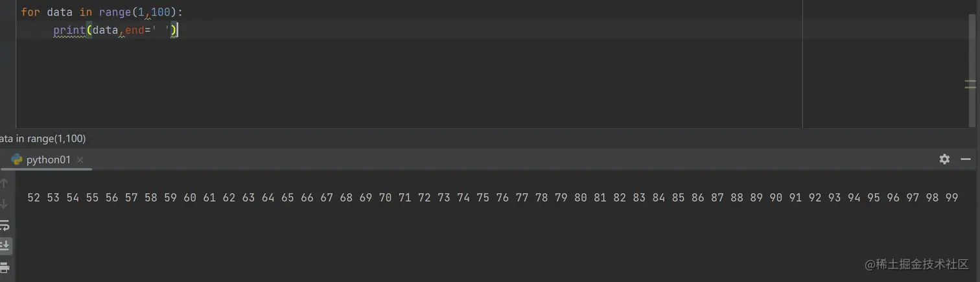This screenshot has height=282, width=980.
Task: Click the 'range' keyword in the for loop
Action: click(x=115, y=12)
